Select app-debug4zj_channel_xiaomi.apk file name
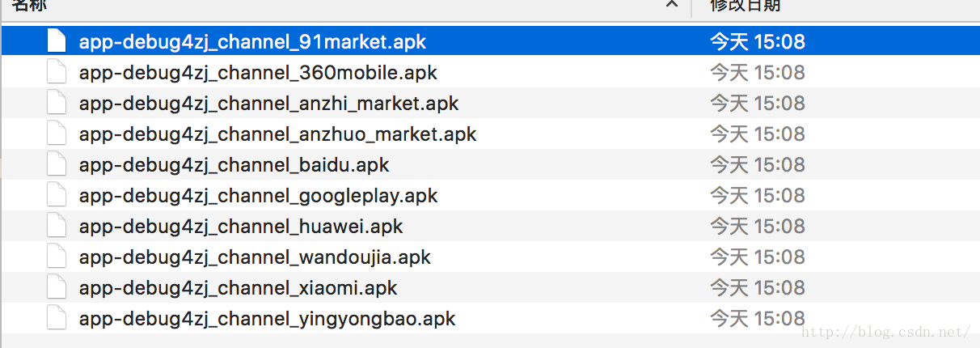The image size is (980, 348). tap(239, 288)
